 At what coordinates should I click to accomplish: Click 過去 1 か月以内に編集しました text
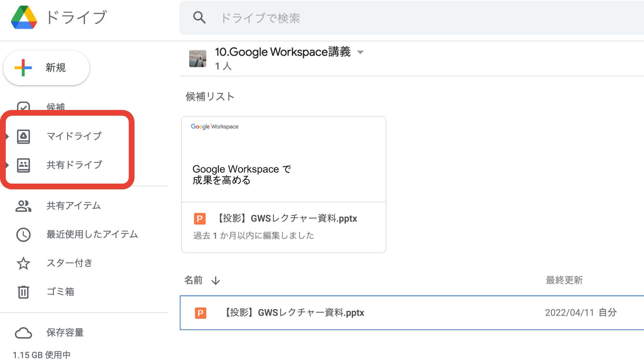pyautogui.click(x=254, y=236)
